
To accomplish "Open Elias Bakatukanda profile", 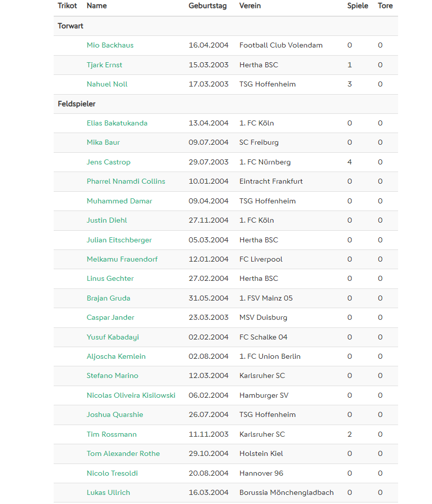I will coord(117,123).
